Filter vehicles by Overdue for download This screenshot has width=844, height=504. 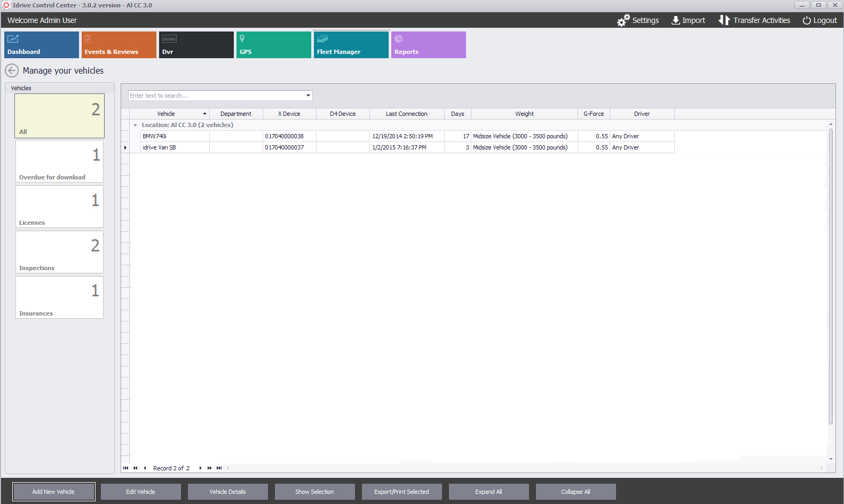pyautogui.click(x=59, y=161)
